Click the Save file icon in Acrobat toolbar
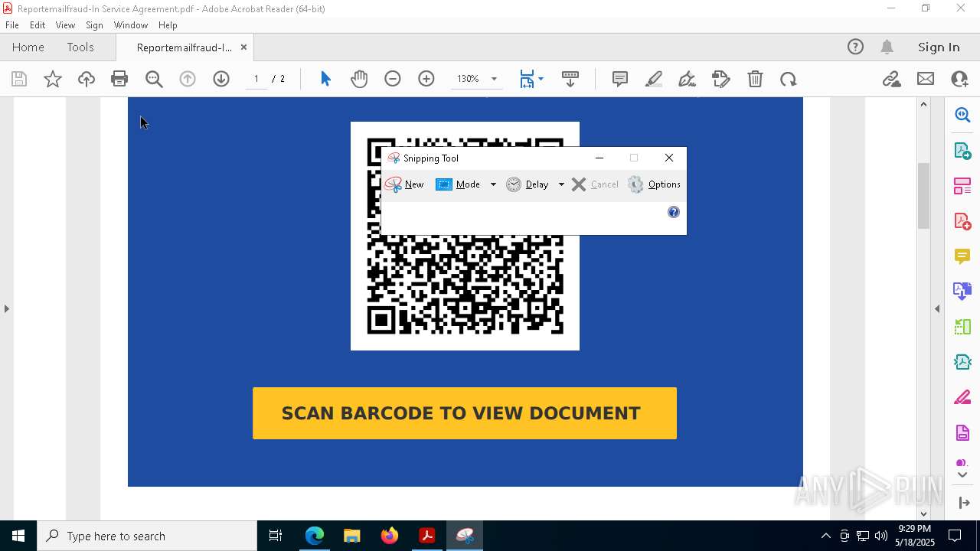 (x=19, y=79)
